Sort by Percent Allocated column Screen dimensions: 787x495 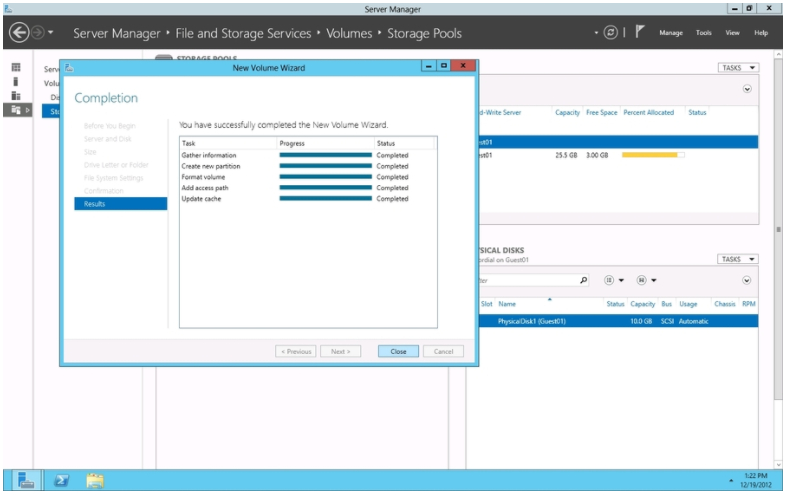coord(648,112)
